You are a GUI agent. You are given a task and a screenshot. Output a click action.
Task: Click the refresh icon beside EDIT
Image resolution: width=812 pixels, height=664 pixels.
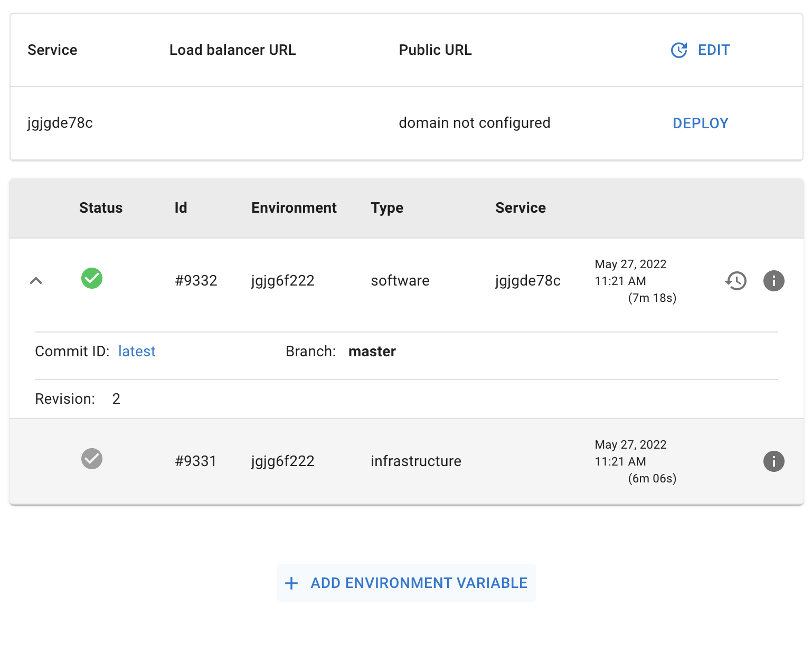pos(679,50)
